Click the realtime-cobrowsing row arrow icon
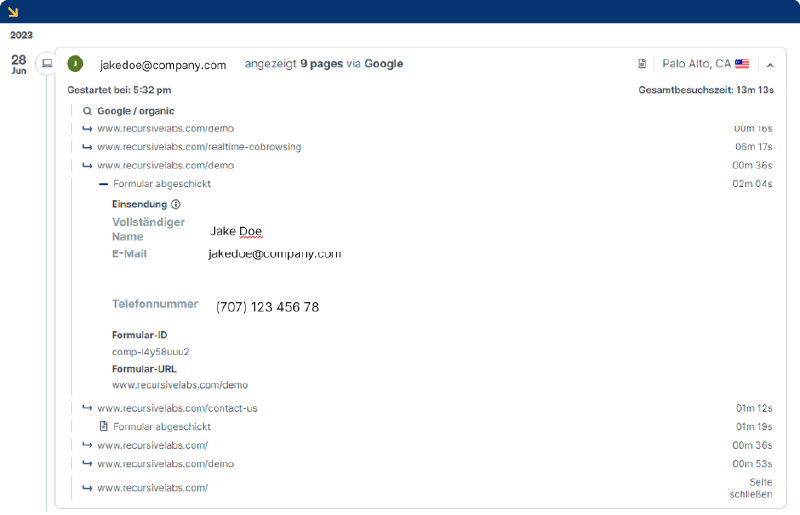The image size is (800, 515). 87,147
